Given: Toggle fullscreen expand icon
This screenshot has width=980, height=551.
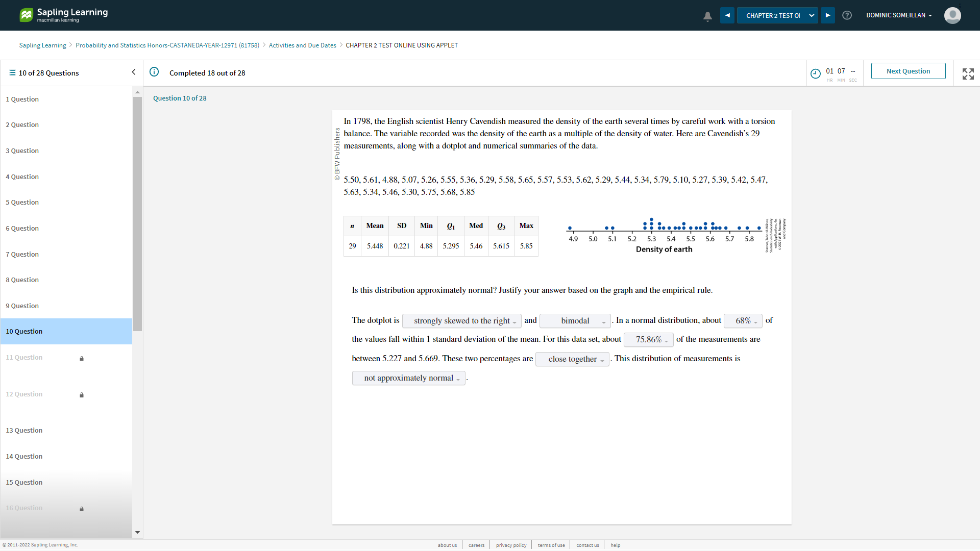Looking at the screenshot, I should (968, 73).
